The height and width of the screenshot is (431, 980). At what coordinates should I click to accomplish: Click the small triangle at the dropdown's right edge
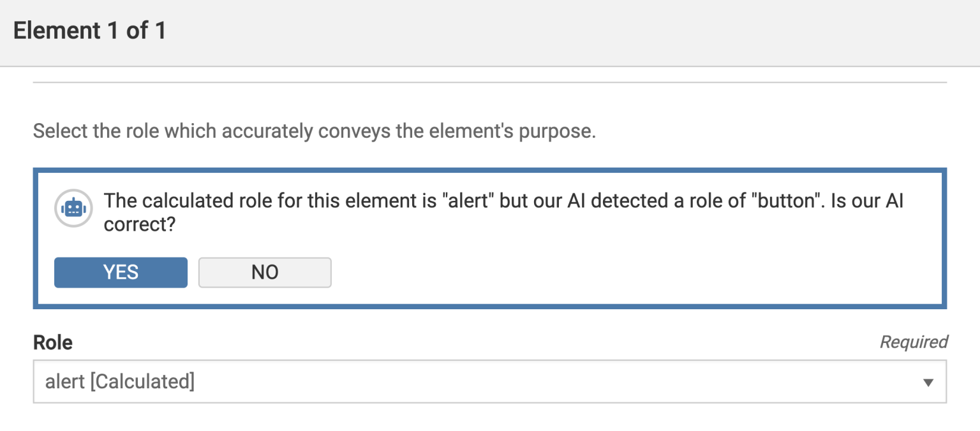pyautogui.click(x=928, y=381)
